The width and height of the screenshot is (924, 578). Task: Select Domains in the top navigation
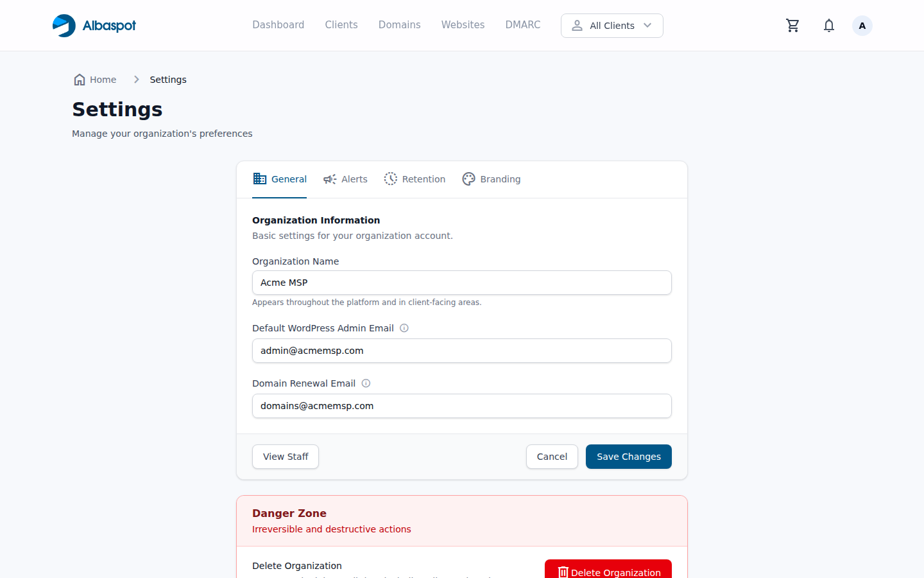(x=399, y=24)
